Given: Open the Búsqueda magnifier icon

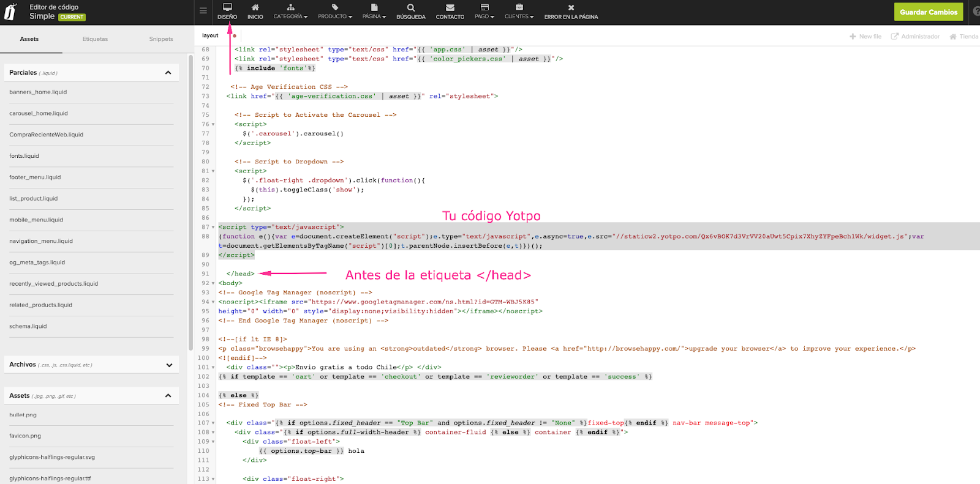Looking at the screenshot, I should pos(411,7).
